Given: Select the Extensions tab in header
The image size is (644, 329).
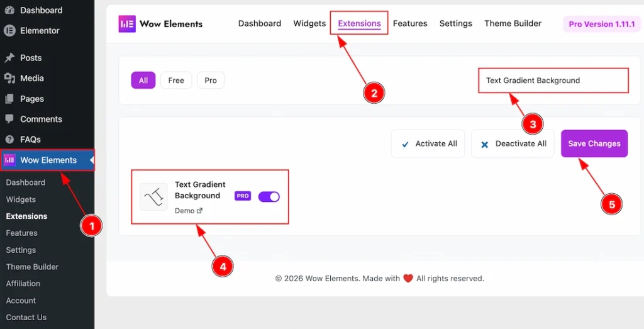Looking at the screenshot, I should [x=359, y=23].
